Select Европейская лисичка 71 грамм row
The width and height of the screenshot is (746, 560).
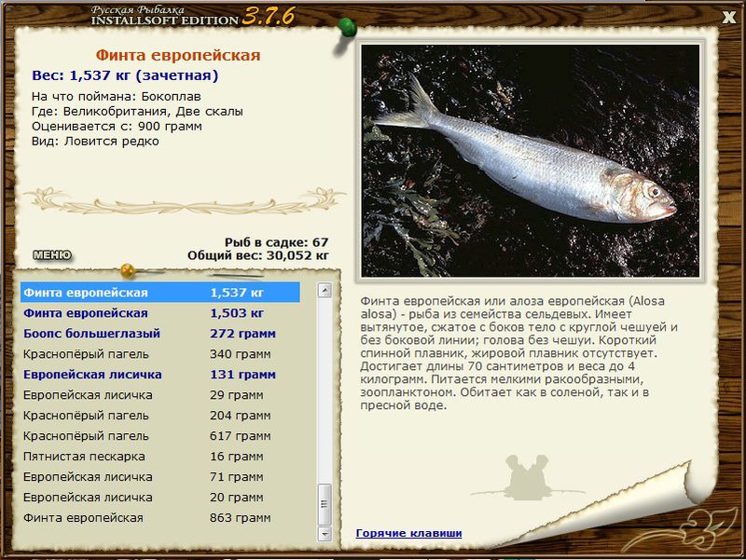coord(160,476)
